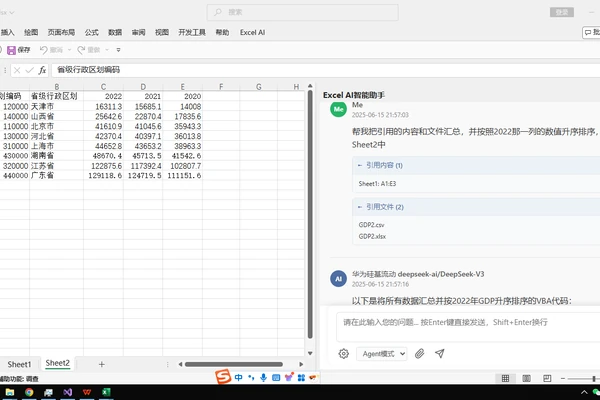Click the Sogou microphone voice input icon
This screenshot has height=400, width=600.
263,378
